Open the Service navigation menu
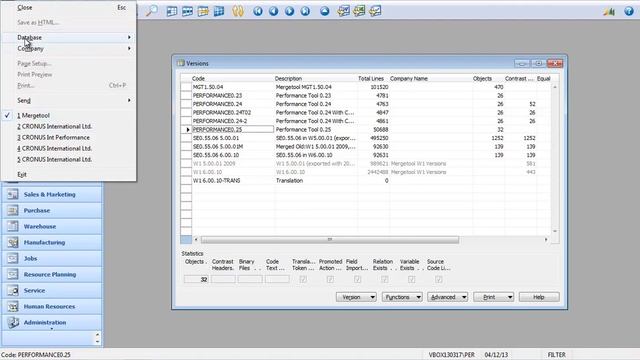 [x=52, y=290]
